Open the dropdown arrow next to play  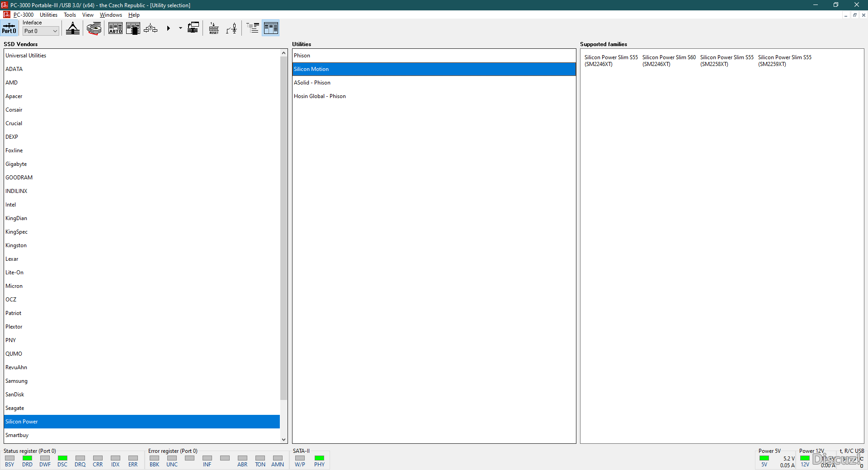point(180,28)
